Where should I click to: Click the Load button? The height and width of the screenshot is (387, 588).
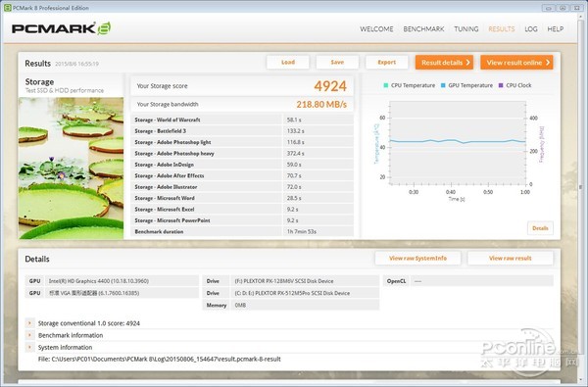coord(288,63)
